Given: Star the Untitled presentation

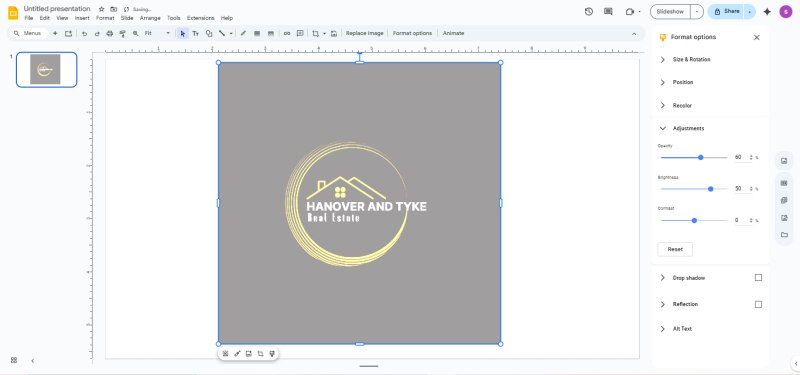Looking at the screenshot, I should coord(102,9).
